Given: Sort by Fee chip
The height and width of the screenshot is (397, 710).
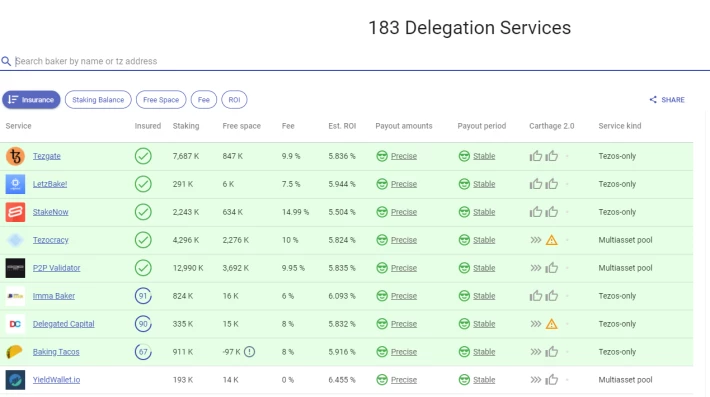Looking at the screenshot, I should 204,100.
